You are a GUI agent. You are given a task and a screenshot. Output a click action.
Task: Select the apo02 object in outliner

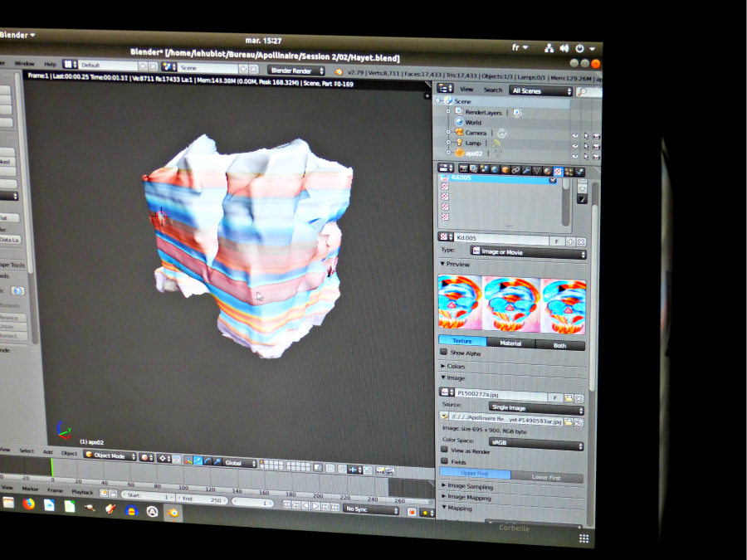pyautogui.click(x=474, y=153)
